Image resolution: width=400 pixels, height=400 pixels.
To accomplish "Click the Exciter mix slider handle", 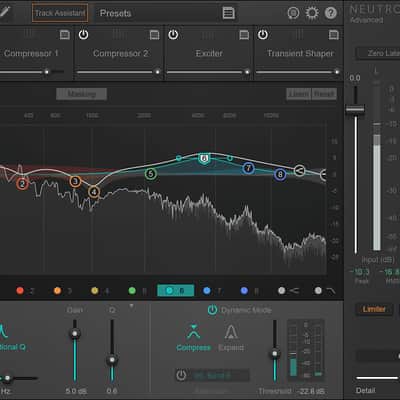I will click(247, 72).
